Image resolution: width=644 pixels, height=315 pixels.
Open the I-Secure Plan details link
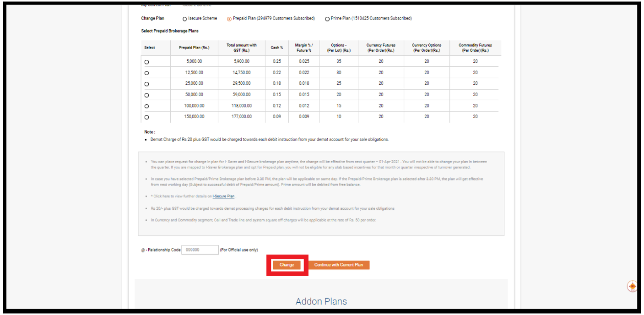coord(223,196)
